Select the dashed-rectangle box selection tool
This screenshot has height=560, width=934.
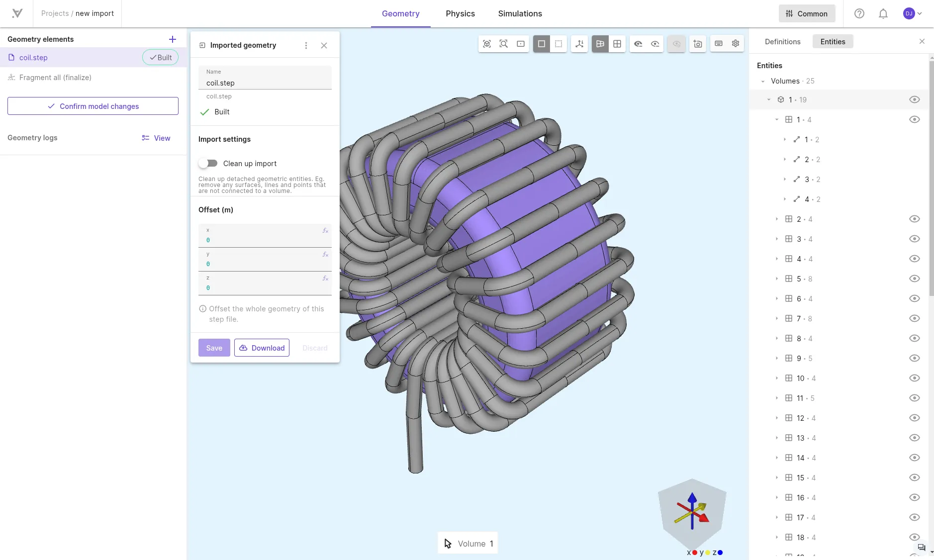pos(559,44)
